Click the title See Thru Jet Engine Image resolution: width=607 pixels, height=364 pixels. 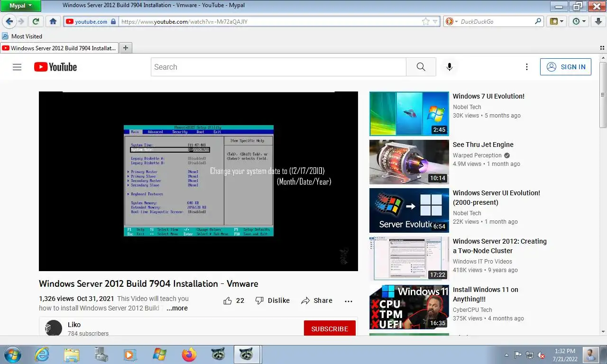tap(483, 145)
